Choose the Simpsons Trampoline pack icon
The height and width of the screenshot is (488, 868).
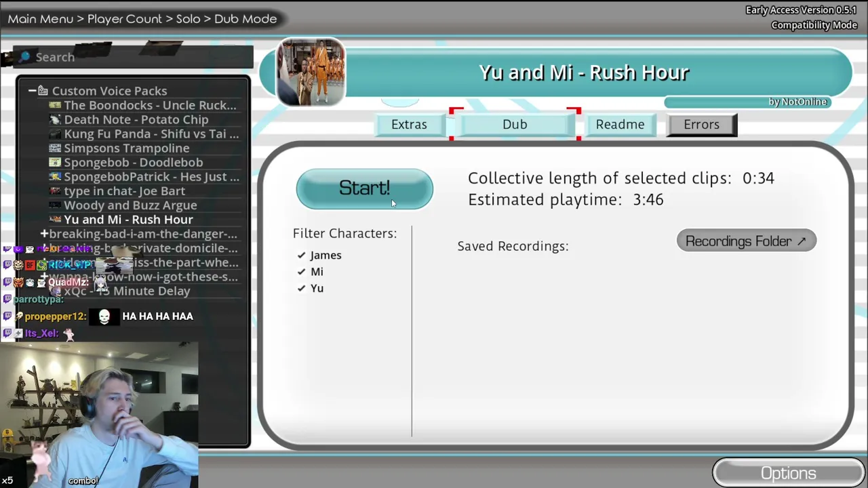point(55,148)
